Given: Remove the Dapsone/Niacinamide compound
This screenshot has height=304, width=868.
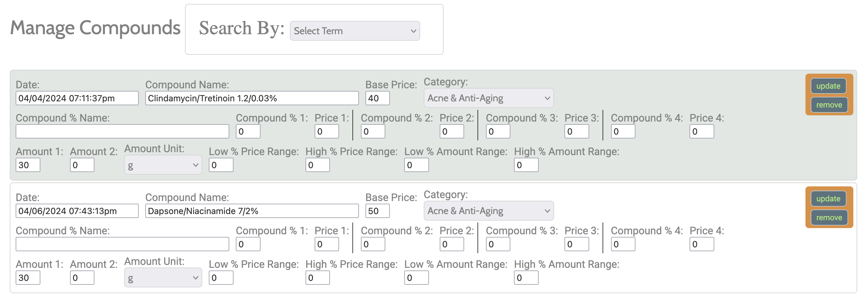Looking at the screenshot, I should tap(829, 217).
